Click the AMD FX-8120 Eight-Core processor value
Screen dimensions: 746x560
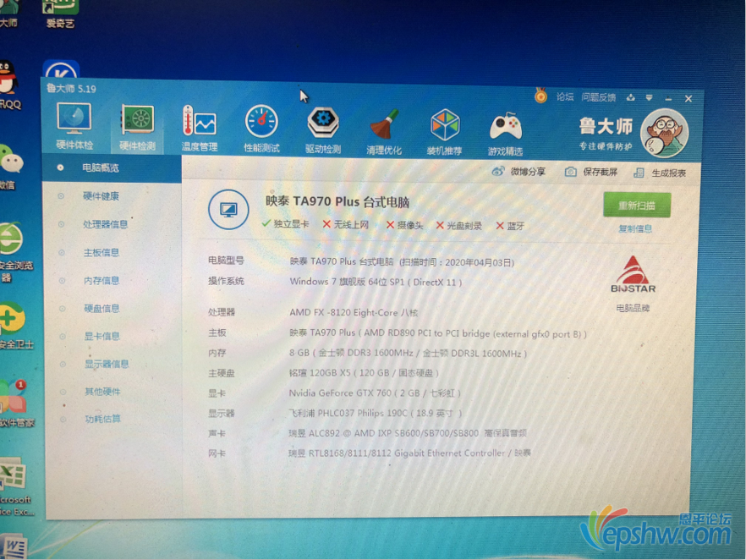[354, 313]
